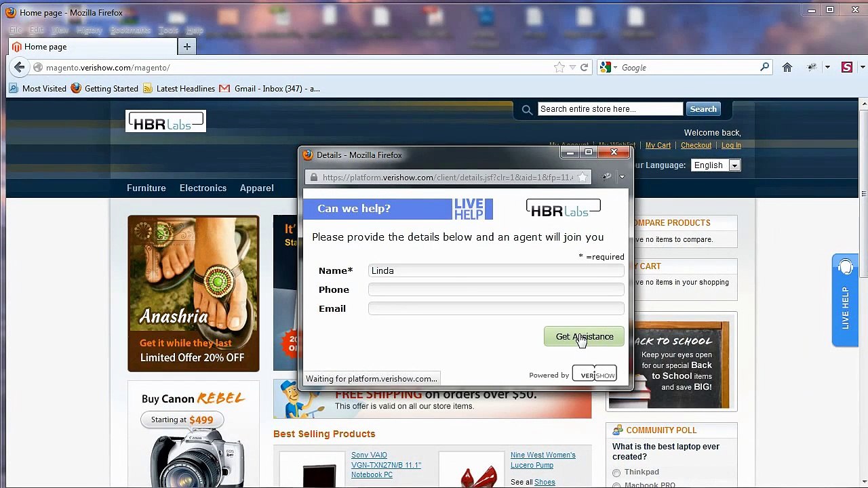Bookmark the Details popup page star

click(x=583, y=177)
